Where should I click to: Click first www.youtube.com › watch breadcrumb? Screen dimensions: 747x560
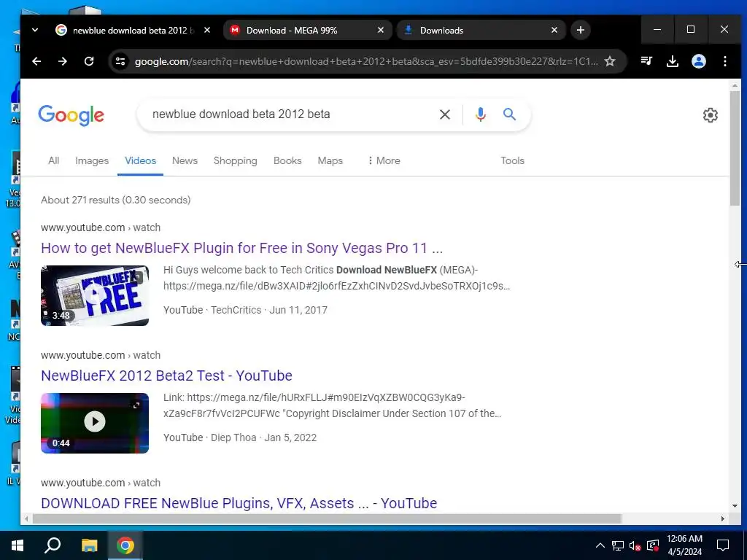(101, 227)
